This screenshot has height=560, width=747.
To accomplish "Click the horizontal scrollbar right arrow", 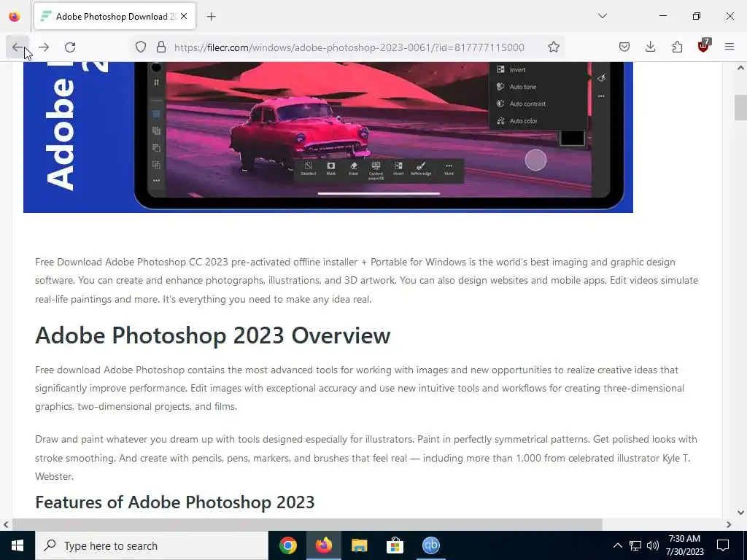I will click(x=729, y=524).
